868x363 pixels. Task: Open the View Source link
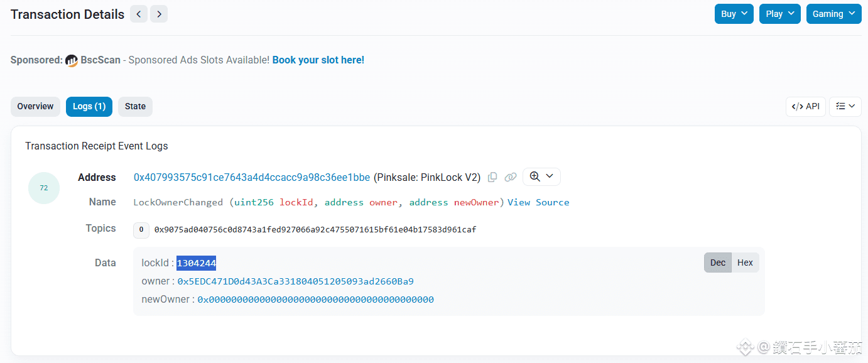pyautogui.click(x=538, y=202)
